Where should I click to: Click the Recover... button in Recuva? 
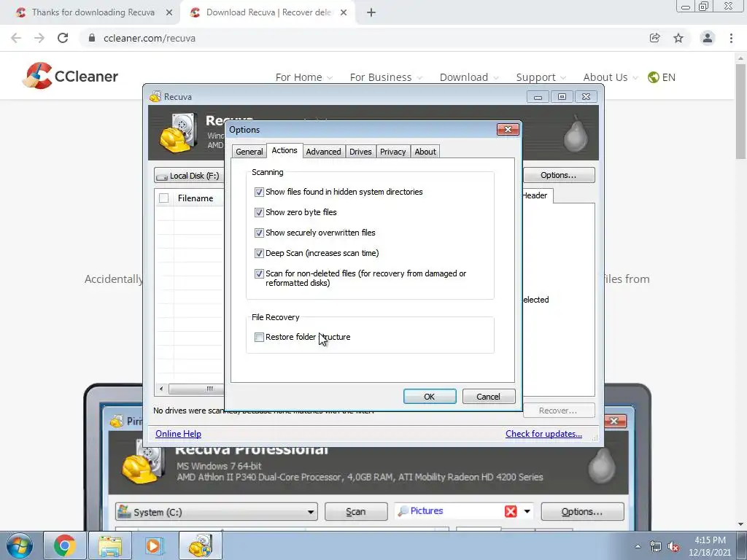558,411
